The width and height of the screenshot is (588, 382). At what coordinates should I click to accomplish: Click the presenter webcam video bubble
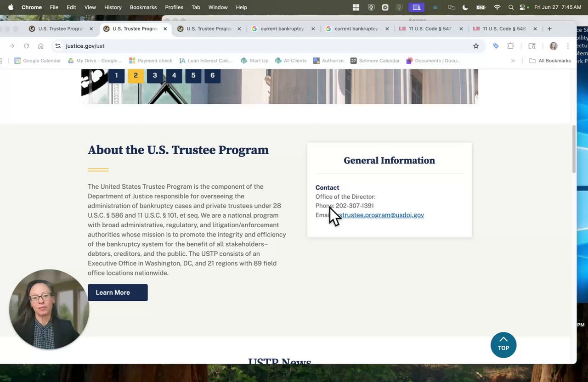[49, 309]
